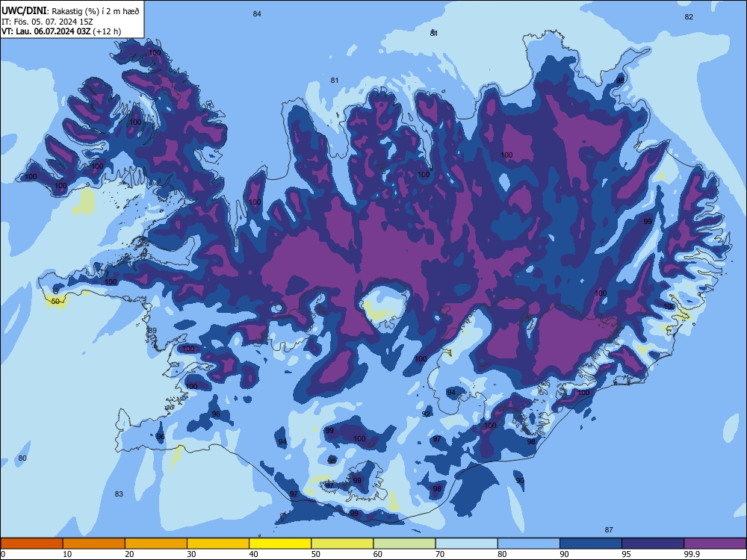Select the 'IT: Fös. 05. 07. 2024 15Z' line
The height and width of the screenshot is (560, 747).
click(47, 22)
